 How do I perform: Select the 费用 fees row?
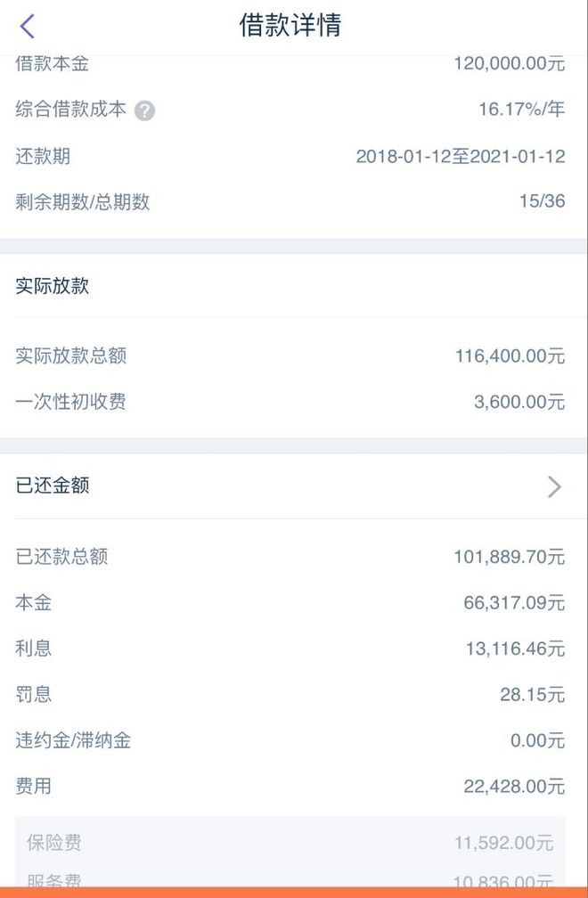click(x=294, y=785)
